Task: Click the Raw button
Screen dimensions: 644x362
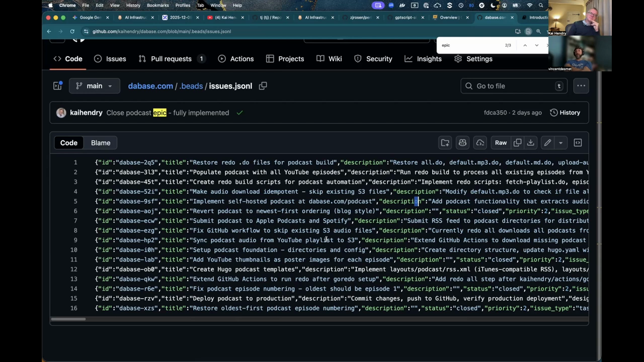Action: coord(501,143)
